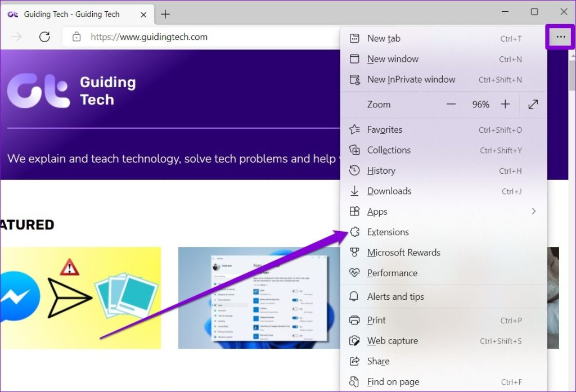Click the Print printer icon
Viewport: 576px width, 392px height.
pyautogui.click(x=355, y=320)
